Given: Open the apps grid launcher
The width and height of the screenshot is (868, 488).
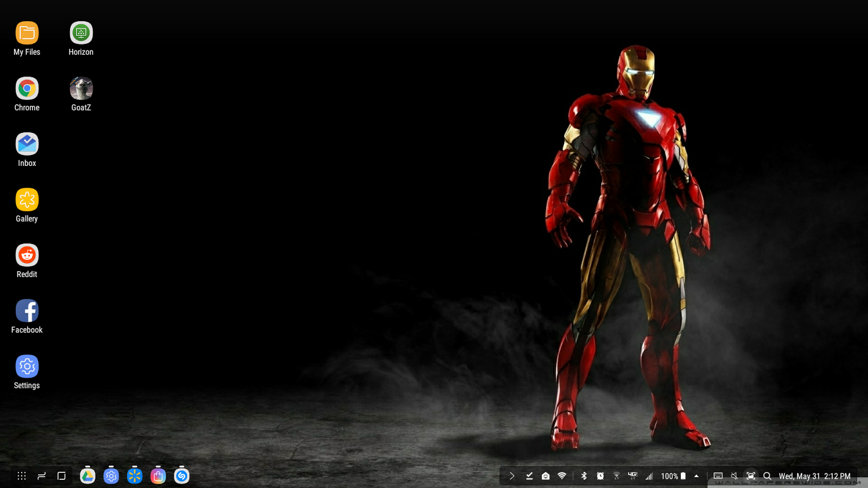Looking at the screenshot, I should pos(22,476).
